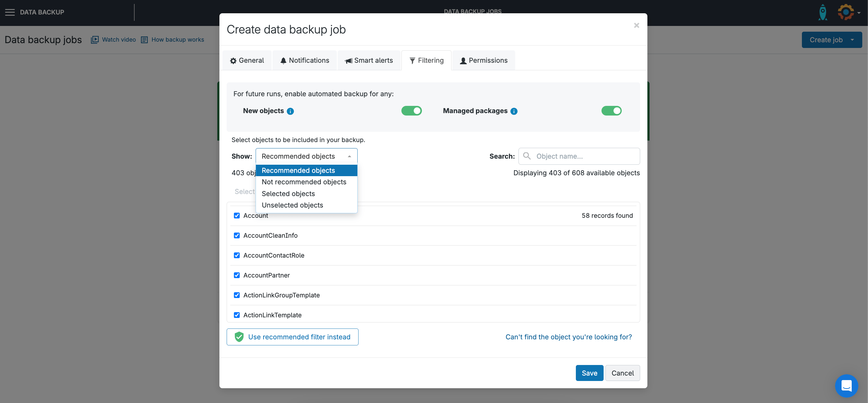Viewport: 868px width, 403px height.
Task: Switch to the Notifications tab
Action: (x=304, y=60)
